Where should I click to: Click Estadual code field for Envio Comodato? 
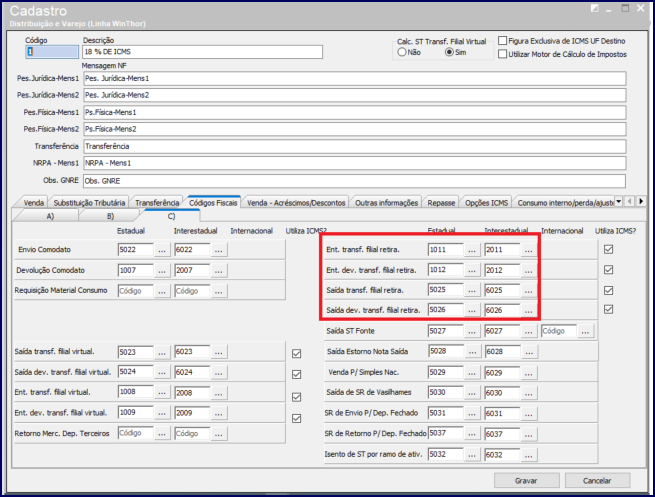click(136, 250)
